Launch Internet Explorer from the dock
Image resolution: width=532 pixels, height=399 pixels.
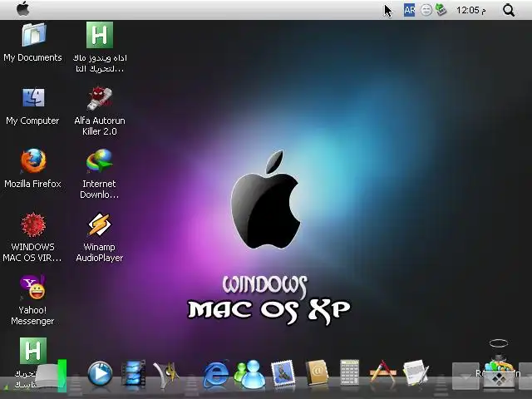pyautogui.click(x=216, y=374)
